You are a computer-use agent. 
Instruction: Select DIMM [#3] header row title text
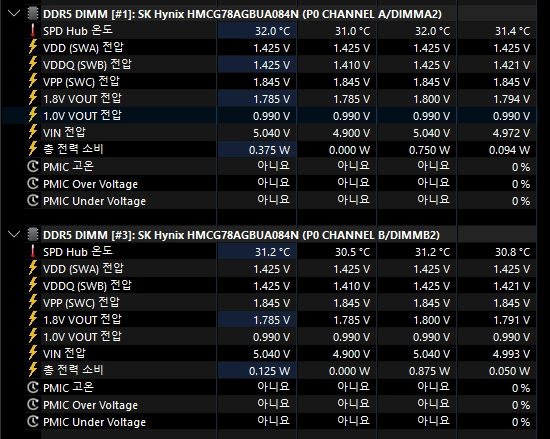tap(241, 235)
